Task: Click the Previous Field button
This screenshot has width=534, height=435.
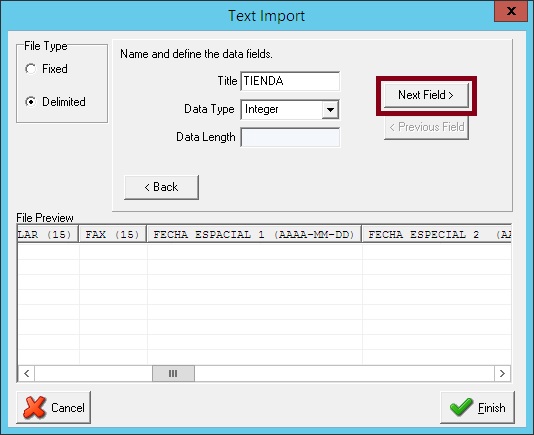Action: point(426,127)
